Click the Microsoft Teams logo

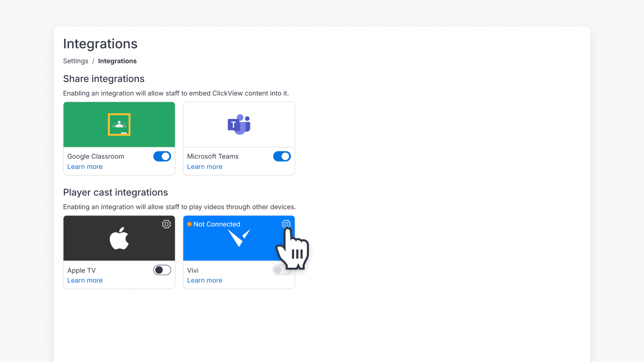pos(238,124)
